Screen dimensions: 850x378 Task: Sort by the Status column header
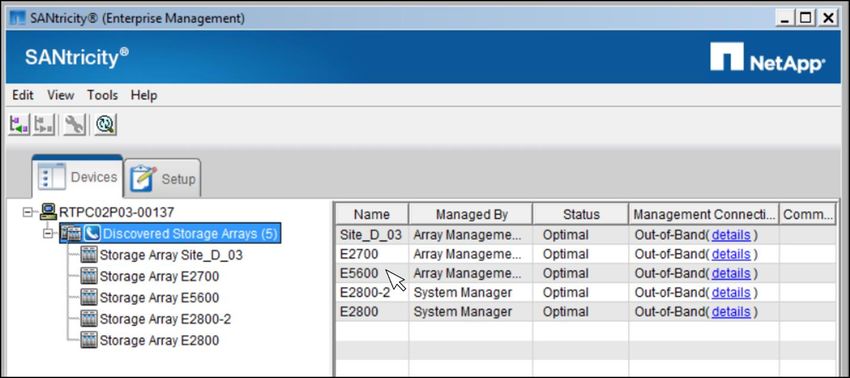pos(581,214)
